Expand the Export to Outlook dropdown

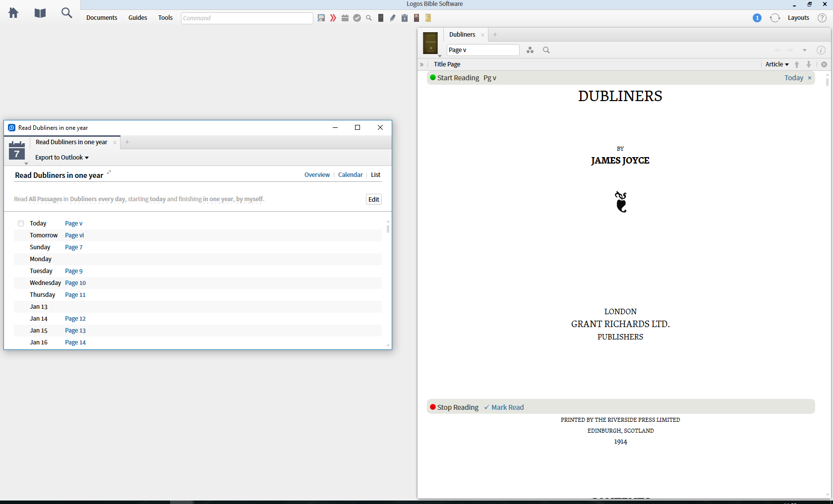[62, 158]
